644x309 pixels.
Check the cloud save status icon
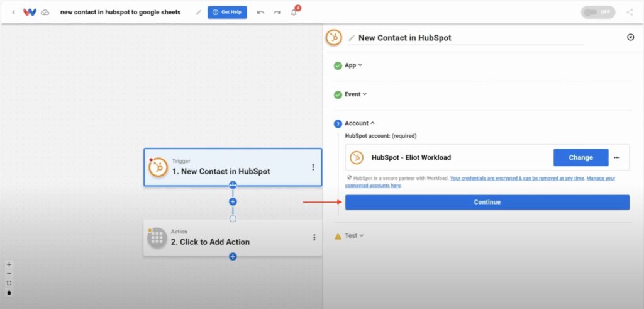pyautogui.click(x=45, y=13)
